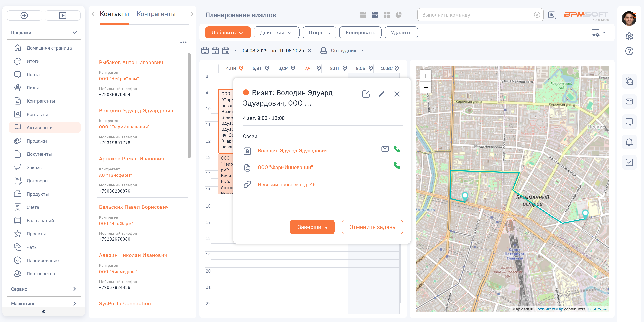Click the Завершить button

[x=312, y=227]
